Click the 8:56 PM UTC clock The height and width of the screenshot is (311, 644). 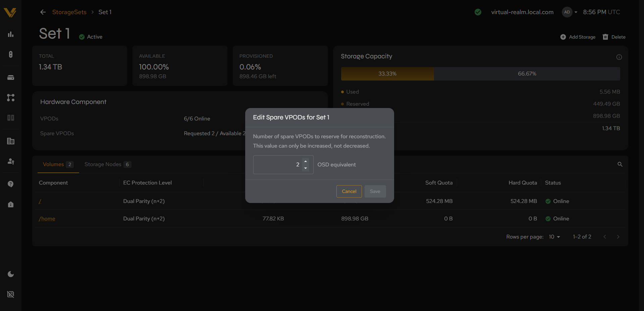[601, 12]
